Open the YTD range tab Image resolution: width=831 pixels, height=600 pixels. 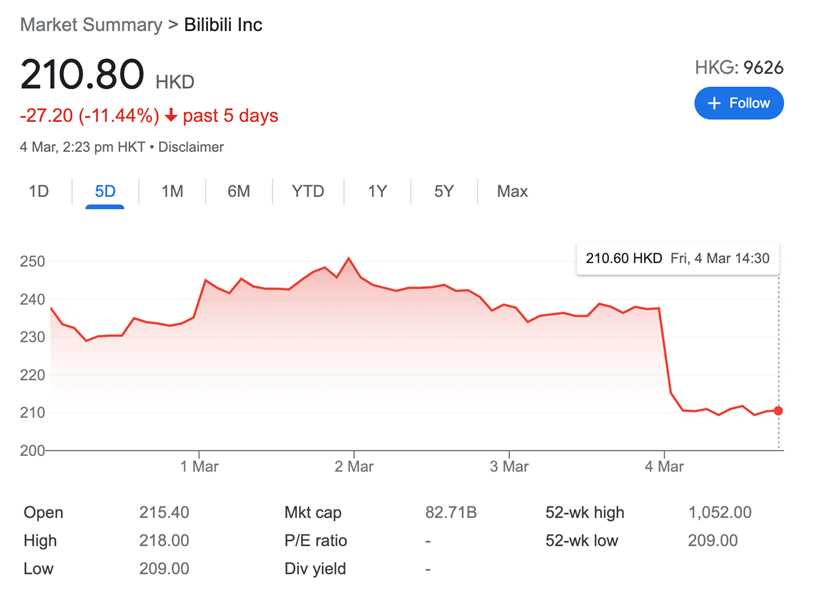[308, 191]
